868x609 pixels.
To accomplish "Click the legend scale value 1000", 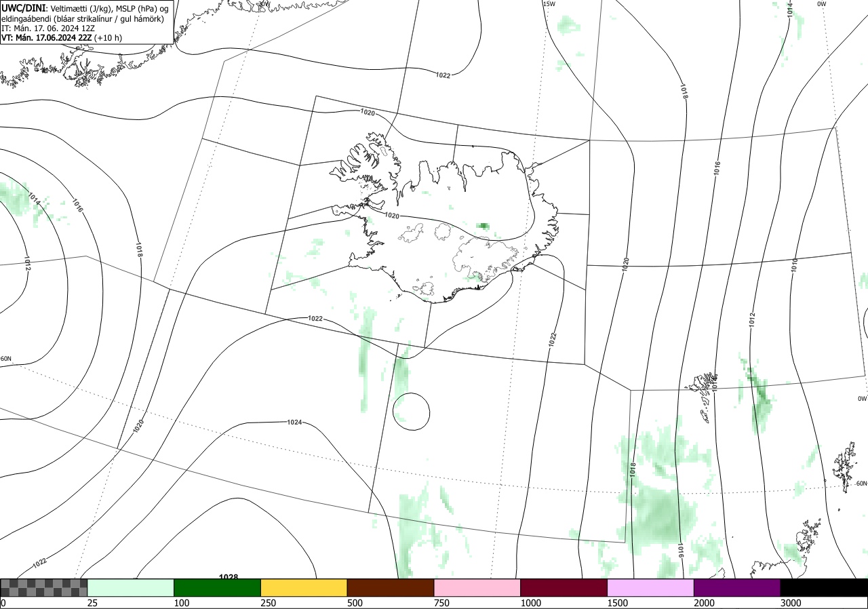I will pyautogui.click(x=531, y=603).
